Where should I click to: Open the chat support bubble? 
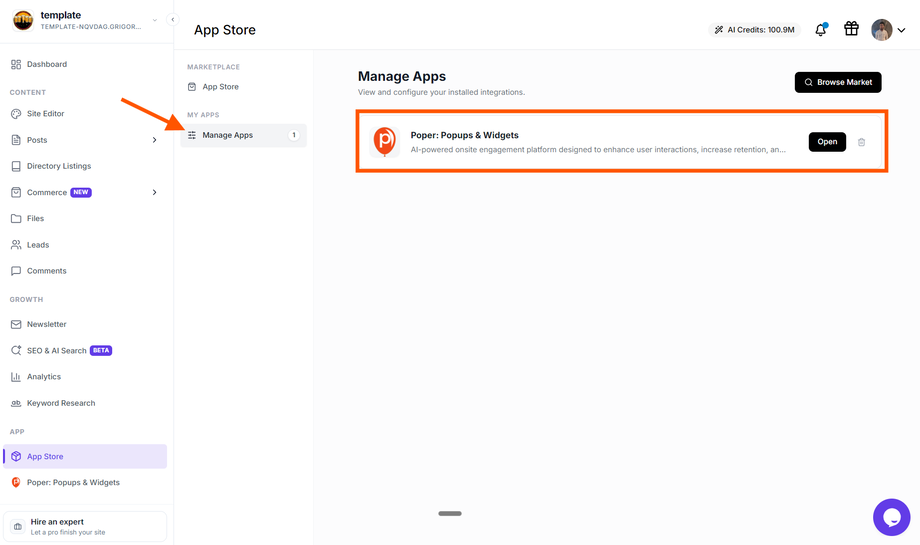pos(891,517)
